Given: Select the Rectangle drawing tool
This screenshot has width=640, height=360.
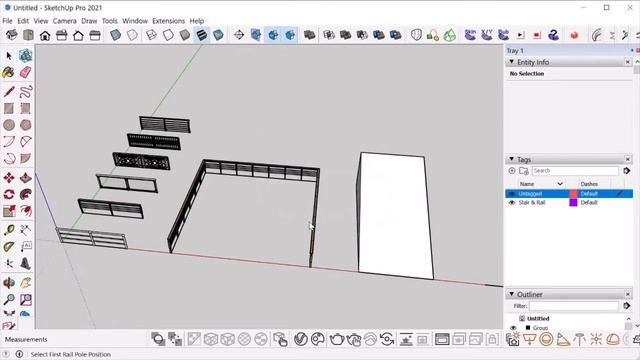Looking at the screenshot, I should 9,108.
